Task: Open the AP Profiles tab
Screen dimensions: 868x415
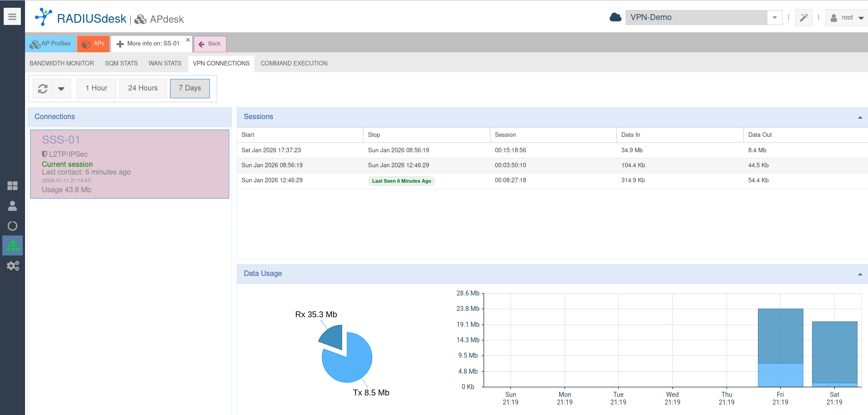Action: (50, 44)
